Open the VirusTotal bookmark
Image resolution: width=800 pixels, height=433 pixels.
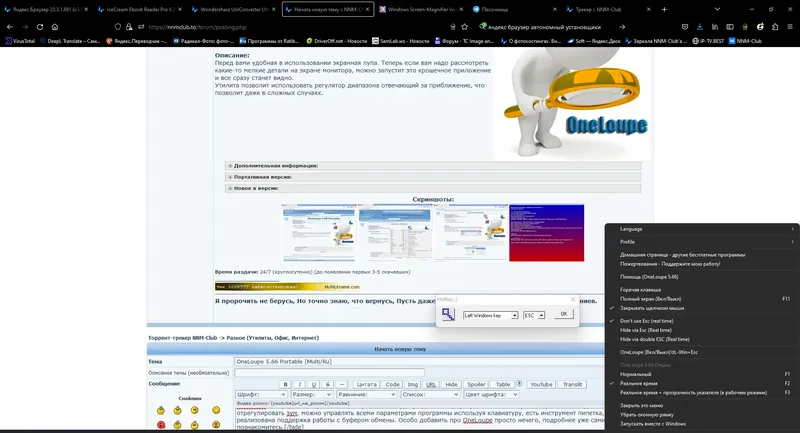(20, 41)
